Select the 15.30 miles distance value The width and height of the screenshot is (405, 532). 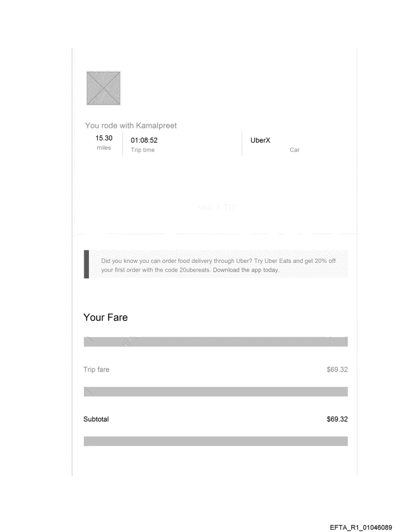[x=104, y=138]
